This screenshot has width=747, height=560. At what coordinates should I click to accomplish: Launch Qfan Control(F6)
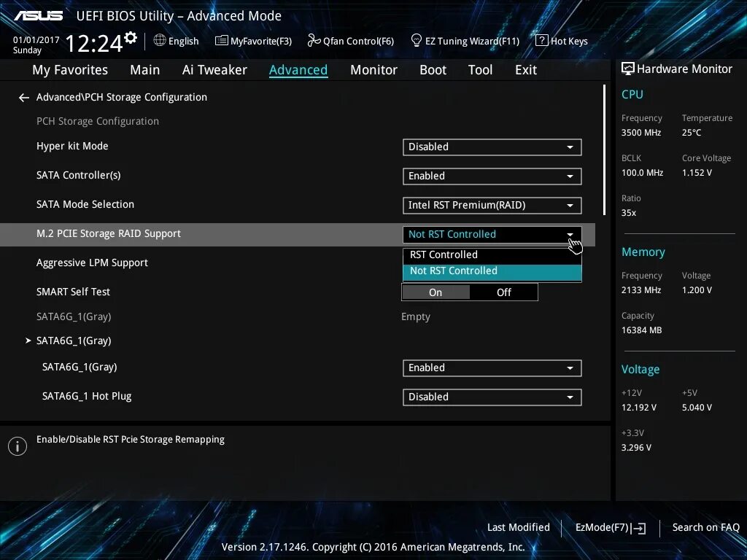point(350,41)
